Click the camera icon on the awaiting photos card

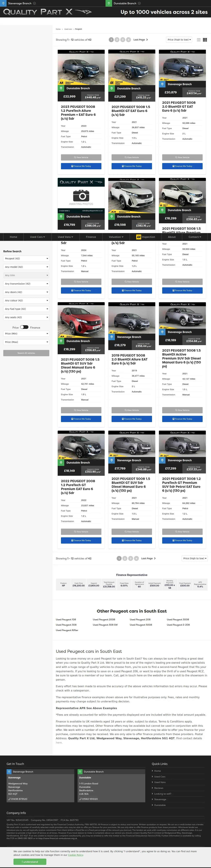click(x=81, y=196)
